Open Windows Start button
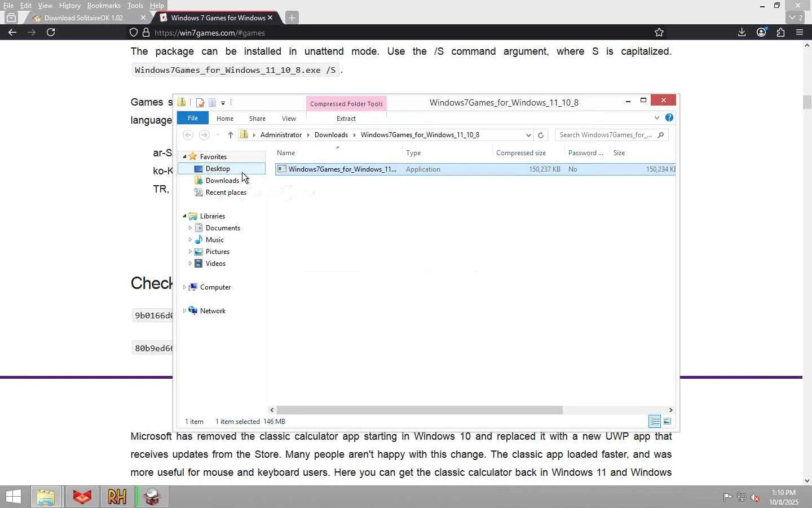This screenshot has width=812, height=508. 13,497
